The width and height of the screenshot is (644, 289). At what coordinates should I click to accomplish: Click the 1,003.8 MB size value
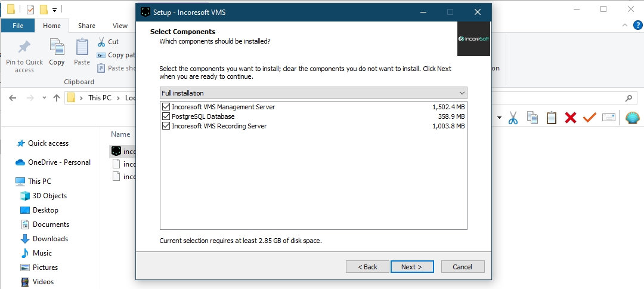448,126
